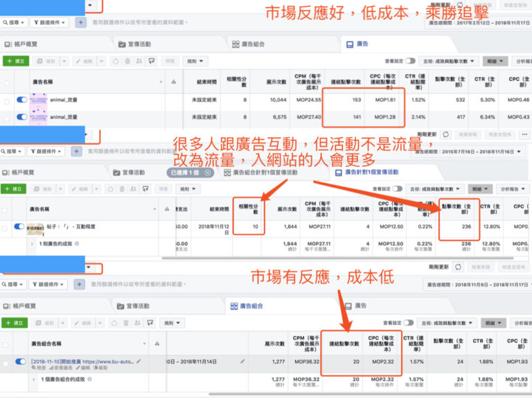
Task: Toggle the first animal_流量 ad switch
Action: 21,100
